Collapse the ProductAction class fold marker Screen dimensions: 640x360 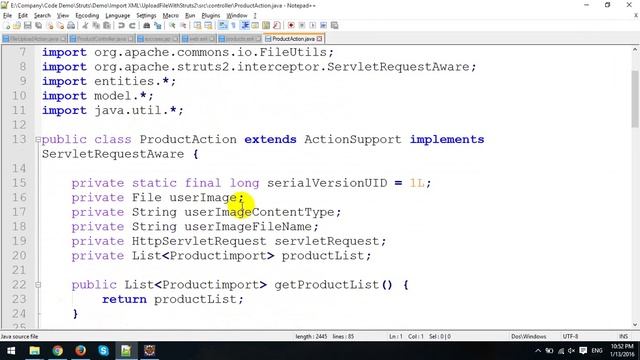38,140
